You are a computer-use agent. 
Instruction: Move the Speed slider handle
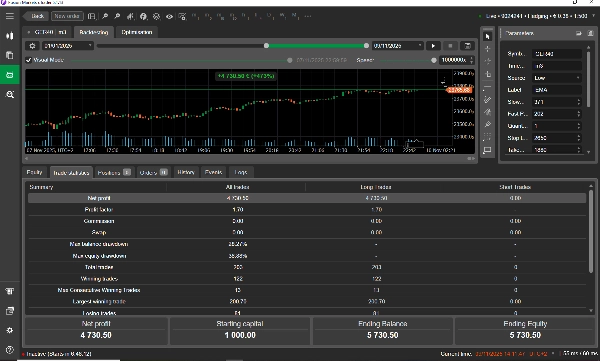434,60
